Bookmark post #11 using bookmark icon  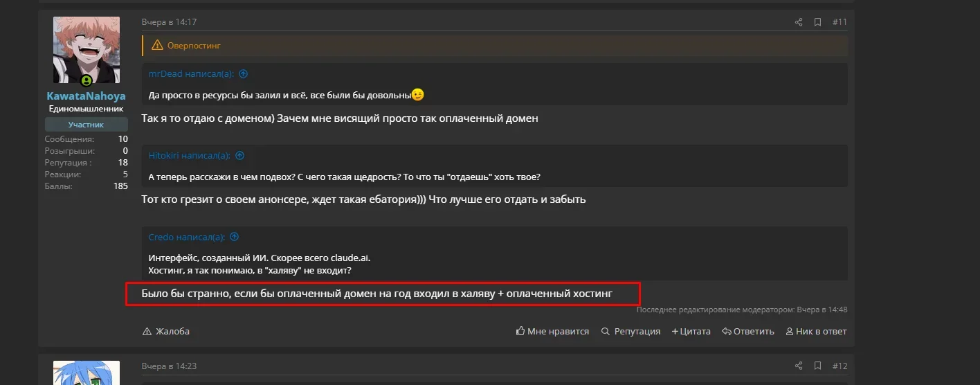817,22
